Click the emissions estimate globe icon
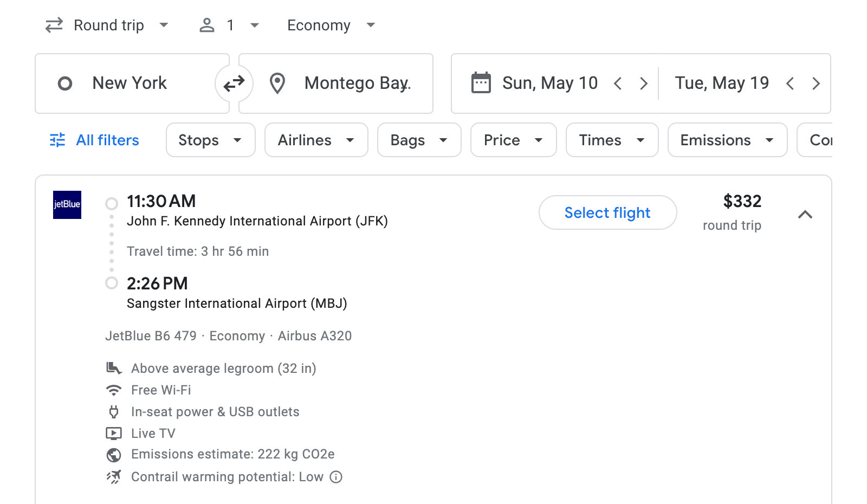 [x=114, y=455]
